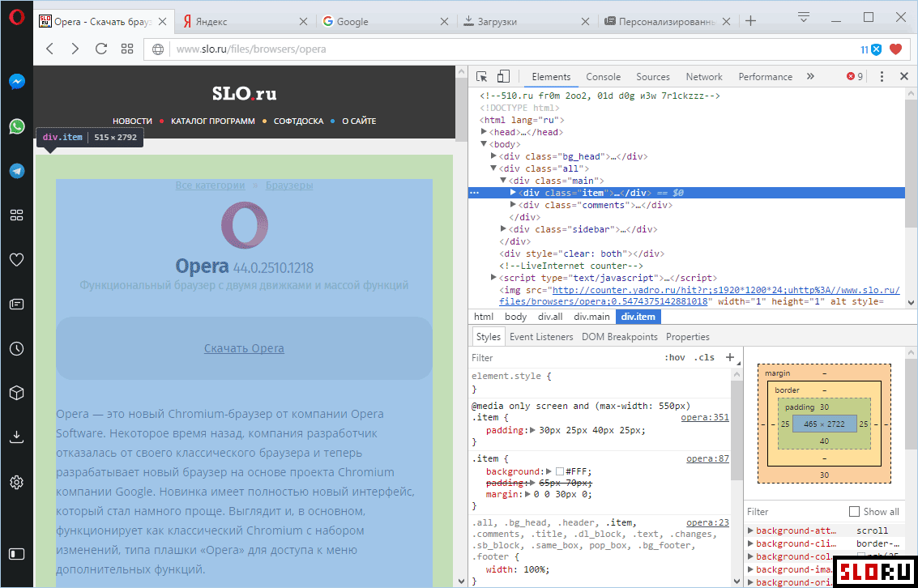
Task: Click the #FFF background color swatch
Action: [x=560, y=471]
